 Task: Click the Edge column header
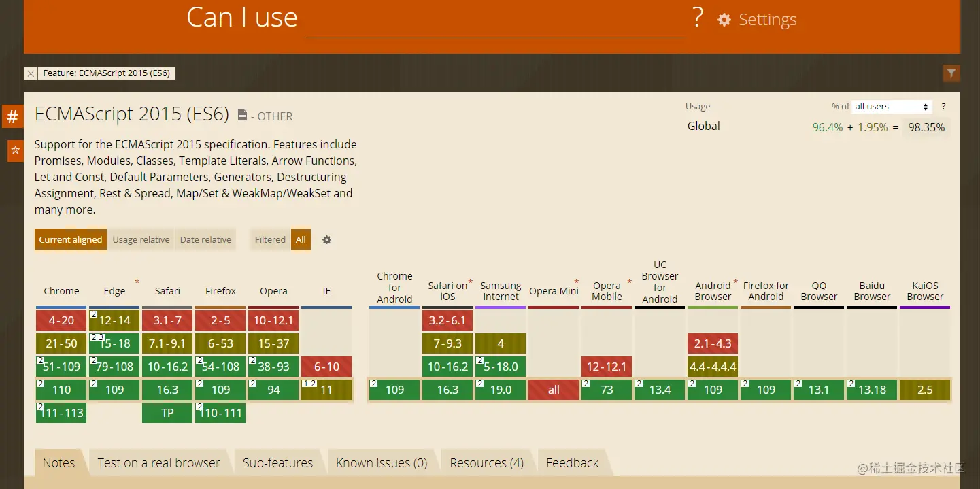[114, 291]
